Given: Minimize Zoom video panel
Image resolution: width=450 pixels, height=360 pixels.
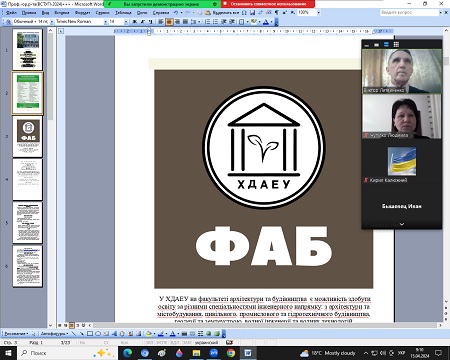Looking at the screenshot, I should pos(367,45).
